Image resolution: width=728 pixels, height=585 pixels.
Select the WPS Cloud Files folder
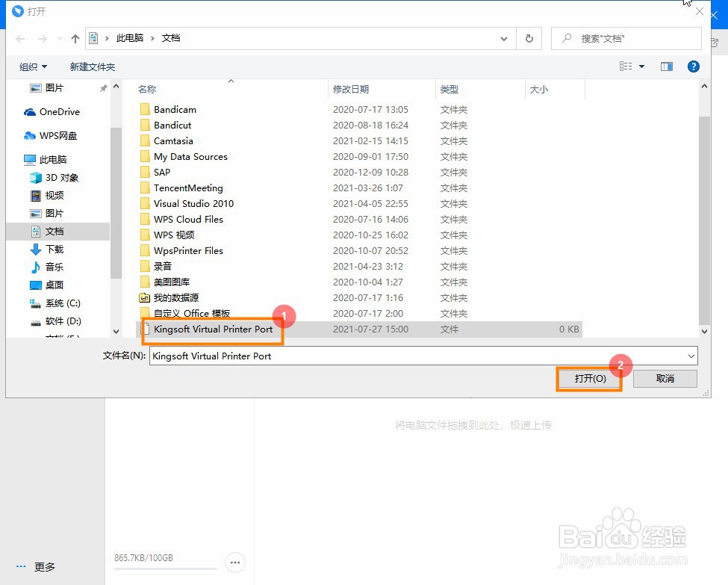[x=188, y=220]
